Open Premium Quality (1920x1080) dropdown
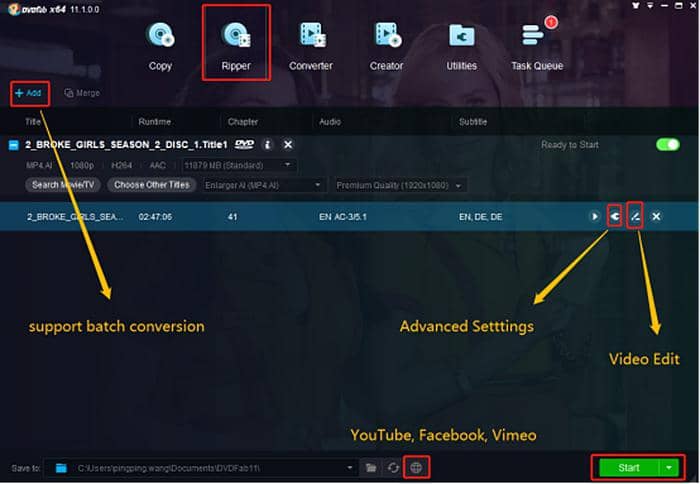Image resolution: width=700 pixels, height=484 pixels. (400, 185)
